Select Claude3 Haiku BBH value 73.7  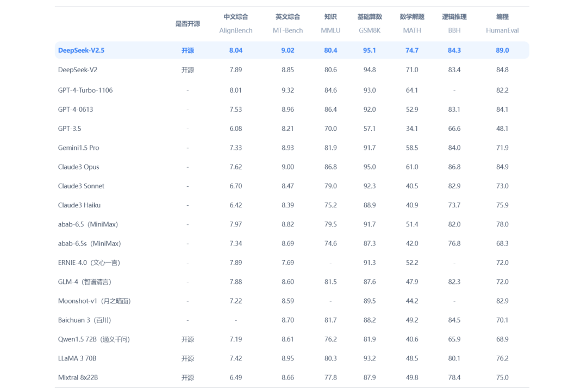coord(454,205)
